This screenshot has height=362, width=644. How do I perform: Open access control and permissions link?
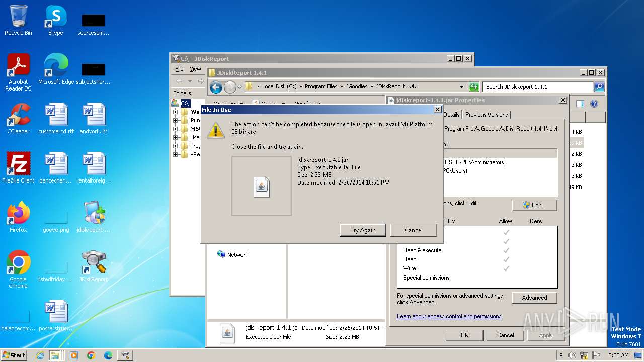(449, 316)
